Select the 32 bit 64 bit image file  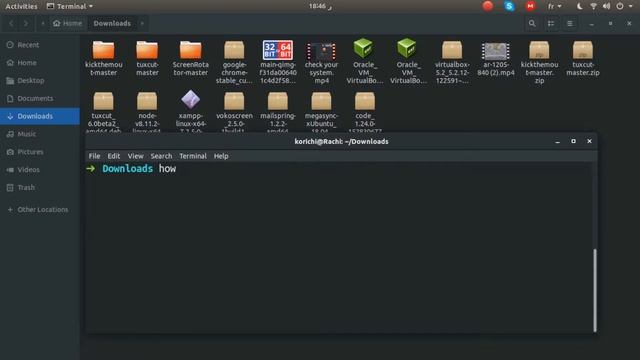tap(278, 62)
